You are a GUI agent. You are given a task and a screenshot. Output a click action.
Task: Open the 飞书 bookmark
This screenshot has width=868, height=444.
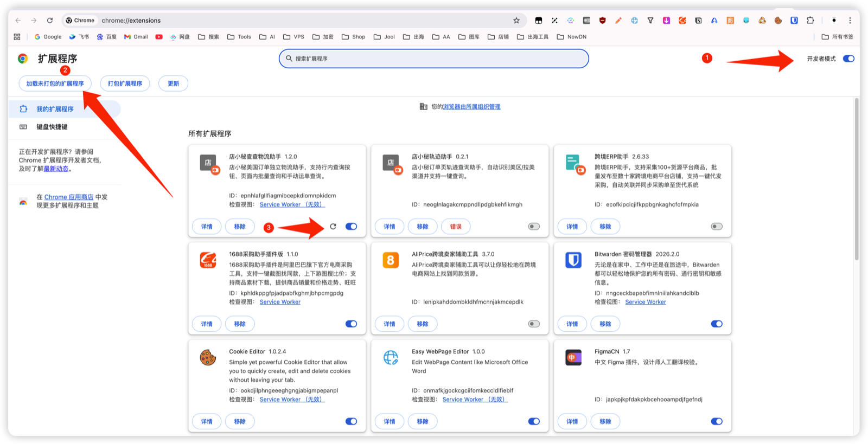[x=79, y=37]
